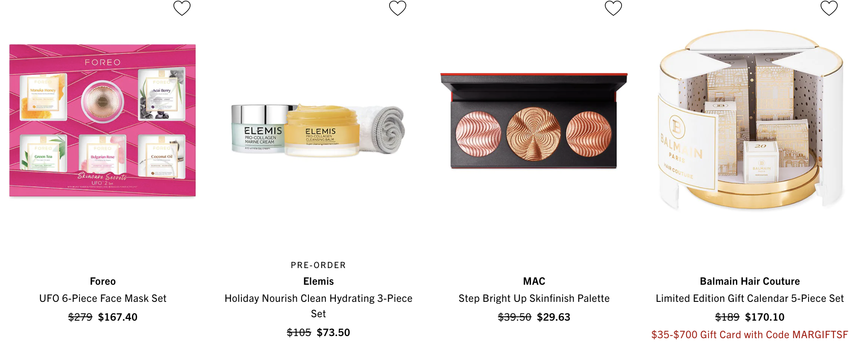Image resolution: width=868 pixels, height=354 pixels.
Task: Favorite the Foreo UFO Face Mask Set heart
Action: pos(182,8)
